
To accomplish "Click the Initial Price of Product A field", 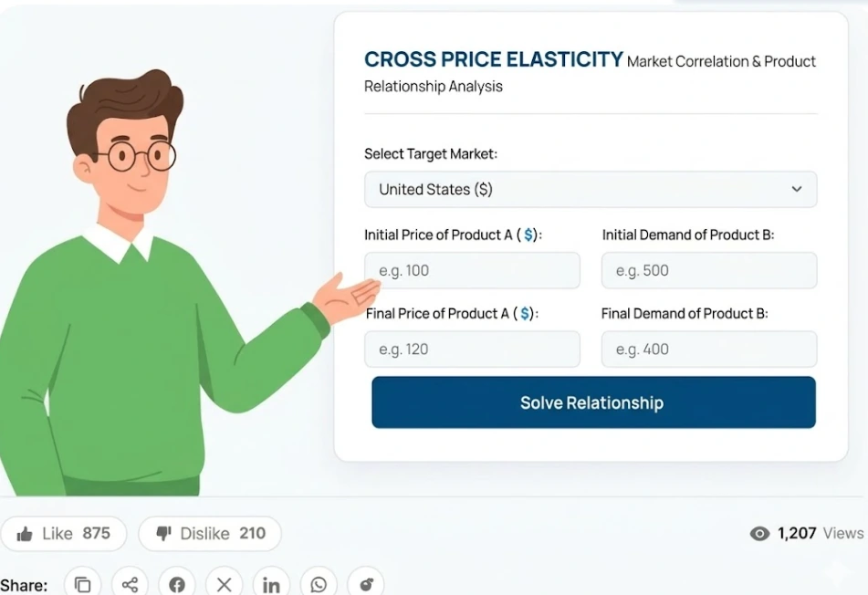I will [472, 270].
